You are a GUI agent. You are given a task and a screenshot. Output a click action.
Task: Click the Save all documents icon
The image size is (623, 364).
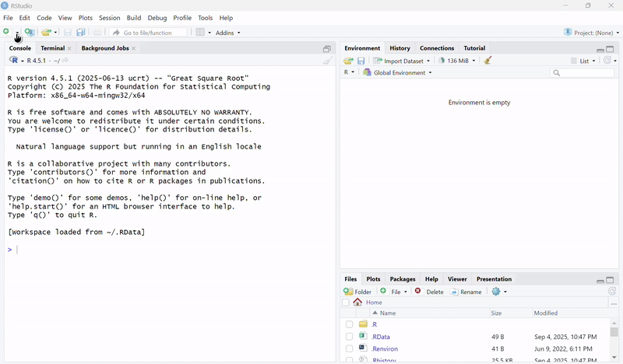[x=81, y=33]
